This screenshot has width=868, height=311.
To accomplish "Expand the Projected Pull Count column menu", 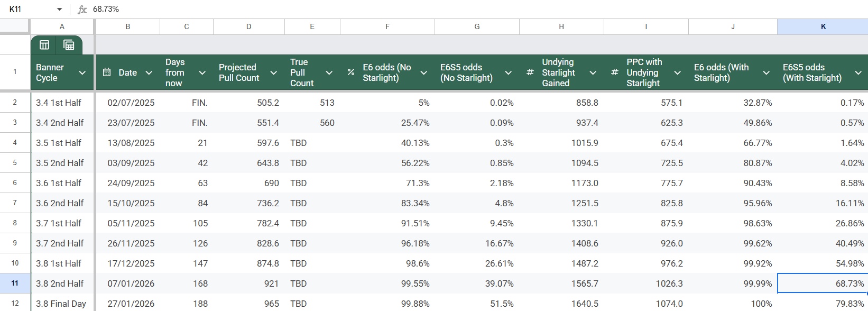I will click(273, 72).
